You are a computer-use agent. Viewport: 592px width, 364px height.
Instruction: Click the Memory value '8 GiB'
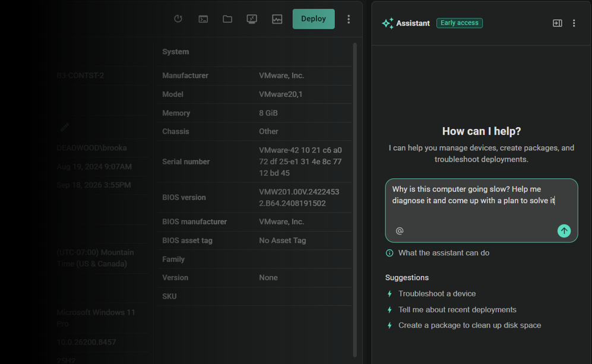[x=268, y=113]
